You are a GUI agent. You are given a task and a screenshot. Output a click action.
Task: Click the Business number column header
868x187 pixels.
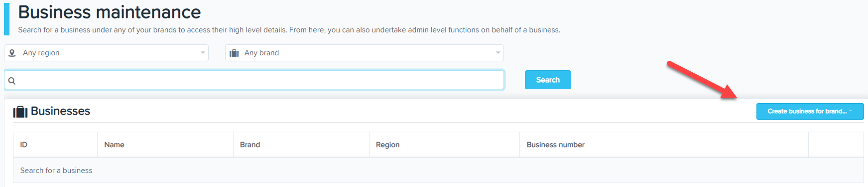pos(555,145)
